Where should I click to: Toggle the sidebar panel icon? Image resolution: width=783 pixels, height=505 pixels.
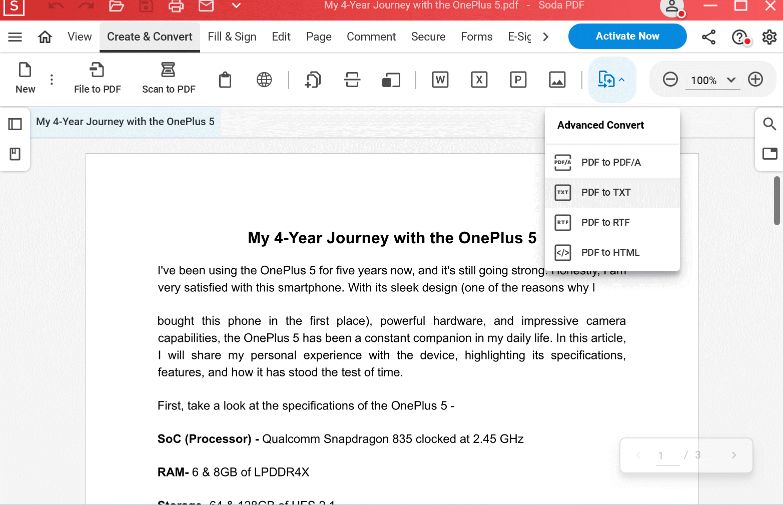15,124
